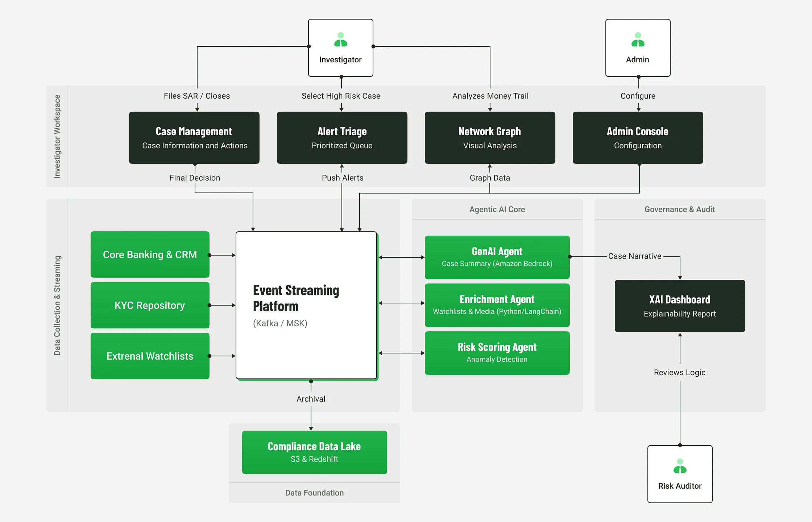Select the Event Streaming Platform box
Viewport: 812px width, 522px height.
306,305
